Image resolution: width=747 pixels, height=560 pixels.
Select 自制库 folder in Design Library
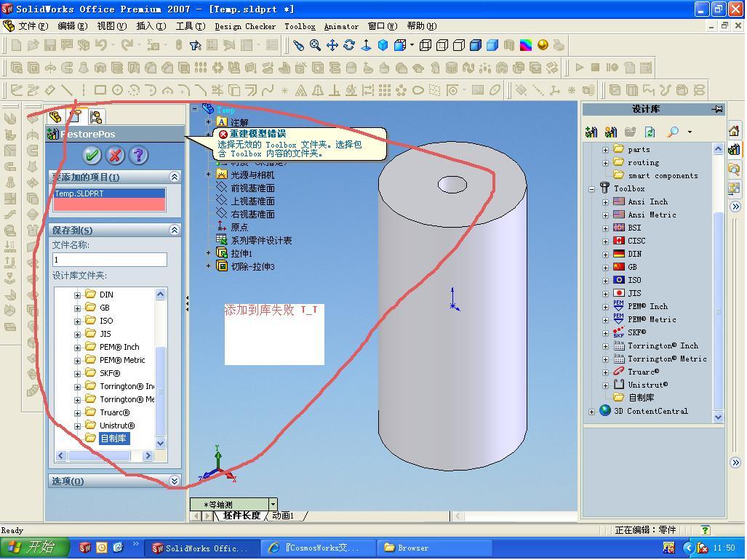641,397
